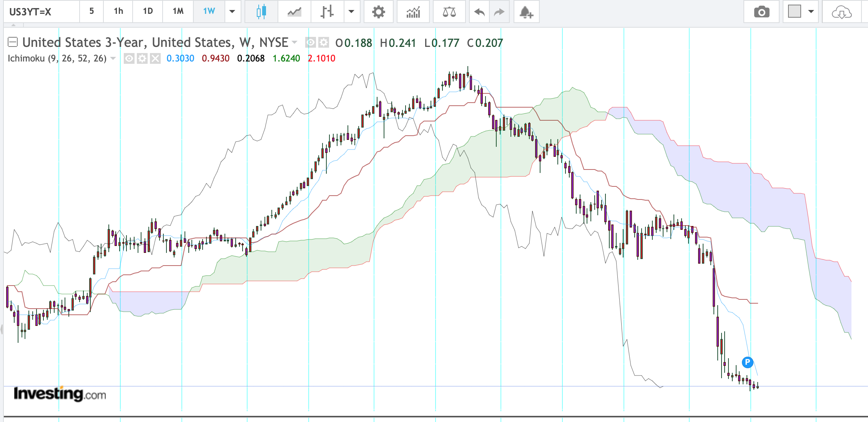Select the 1M timeframe

click(x=178, y=11)
